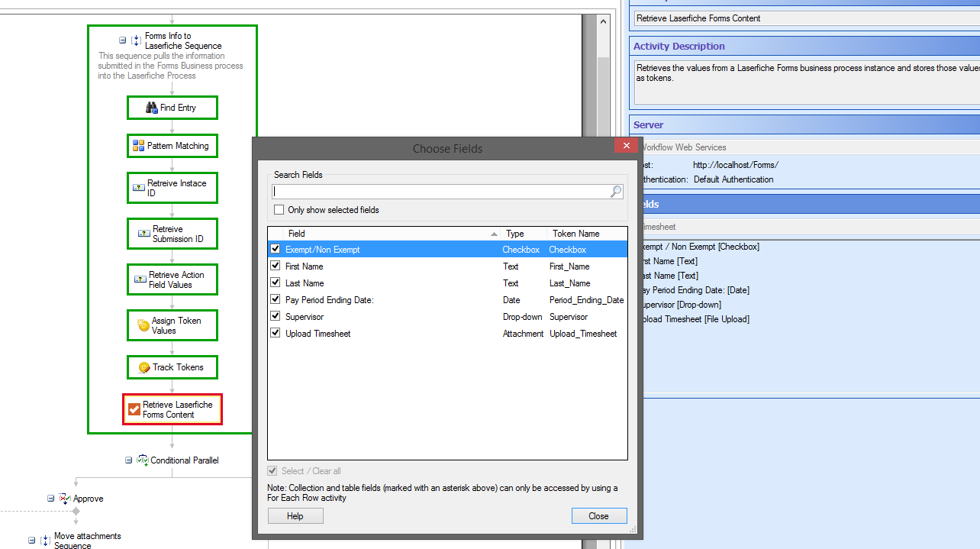Uncheck the Supervisor field checkbox
This screenshot has width=980, height=549.
[x=275, y=317]
